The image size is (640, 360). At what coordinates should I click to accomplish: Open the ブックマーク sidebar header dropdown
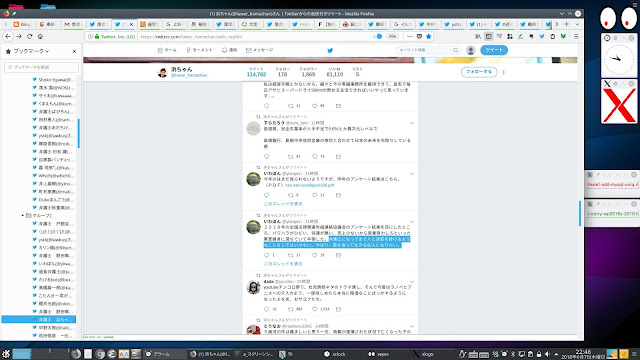(31, 51)
